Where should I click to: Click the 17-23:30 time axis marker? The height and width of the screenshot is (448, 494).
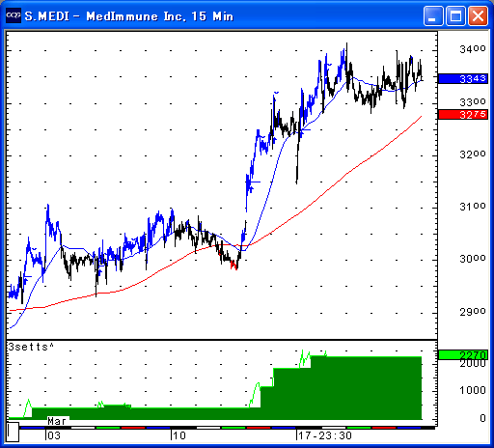coord(325,435)
